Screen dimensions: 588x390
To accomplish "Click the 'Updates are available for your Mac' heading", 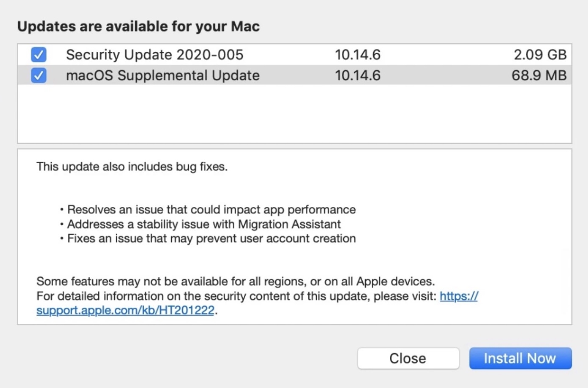I will (139, 26).
